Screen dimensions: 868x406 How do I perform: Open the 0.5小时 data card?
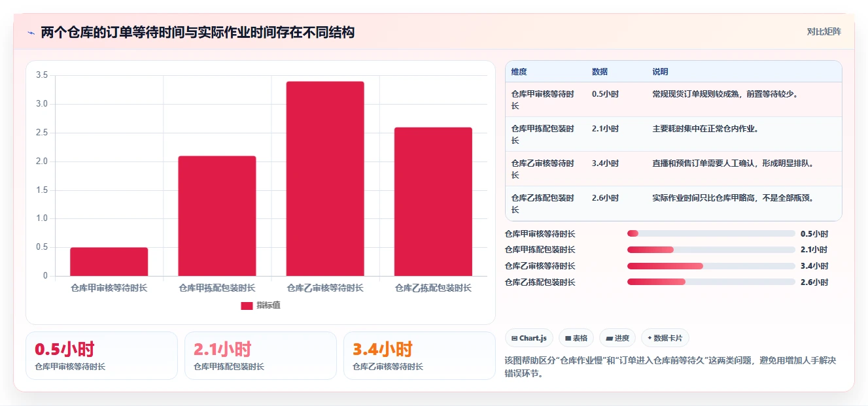click(x=101, y=356)
